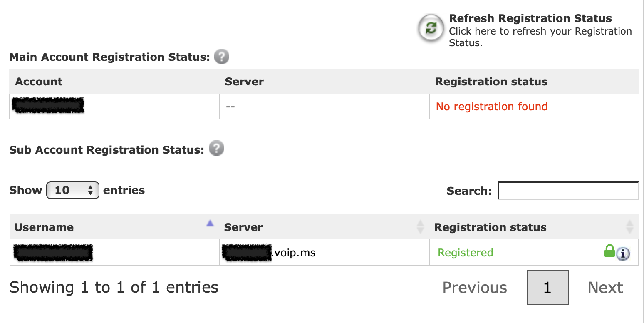This screenshot has width=644, height=323.
Task: Click the 'No registration found' status text
Action: click(491, 107)
